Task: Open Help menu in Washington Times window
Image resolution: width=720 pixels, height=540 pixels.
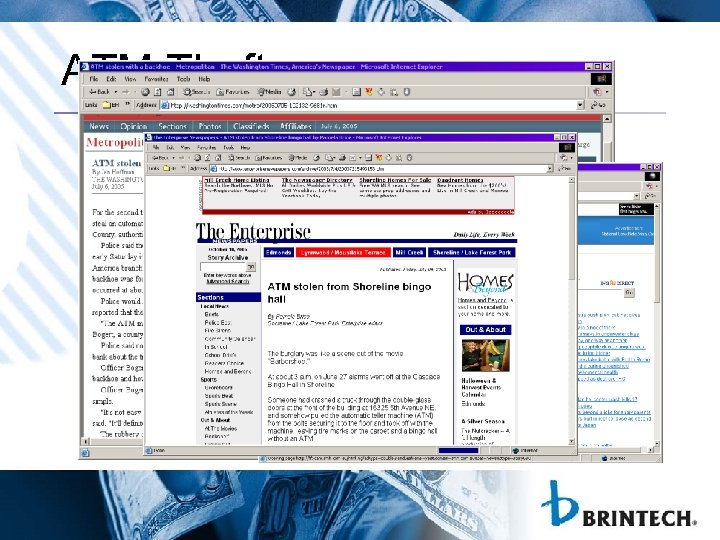Action: tap(204, 79)
